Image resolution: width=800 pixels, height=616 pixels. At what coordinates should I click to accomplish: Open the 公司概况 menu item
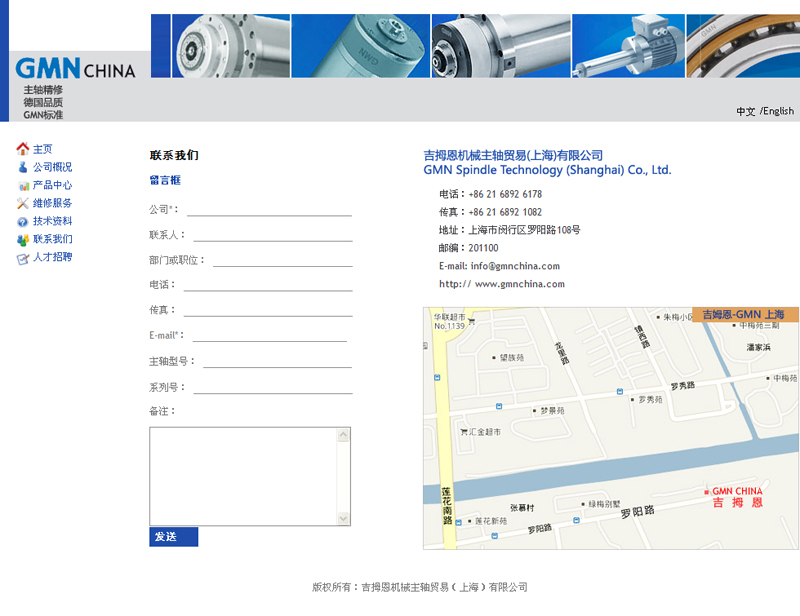(x=53, y=167)
